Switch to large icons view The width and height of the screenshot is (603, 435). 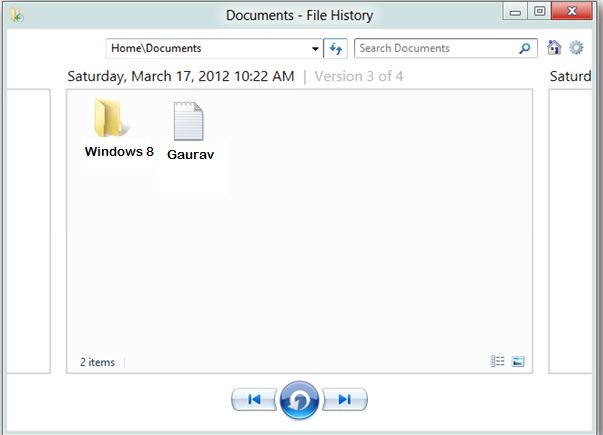(x=518, y=361)
